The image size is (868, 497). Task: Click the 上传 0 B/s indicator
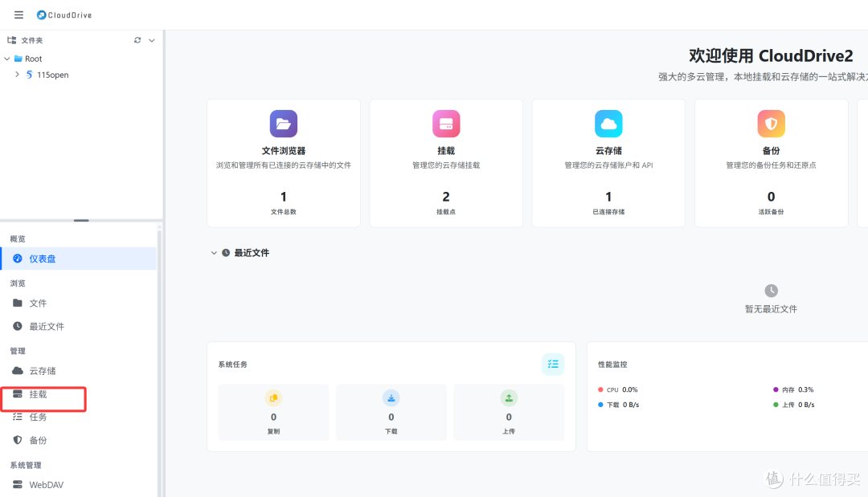[x=794, y=405]
